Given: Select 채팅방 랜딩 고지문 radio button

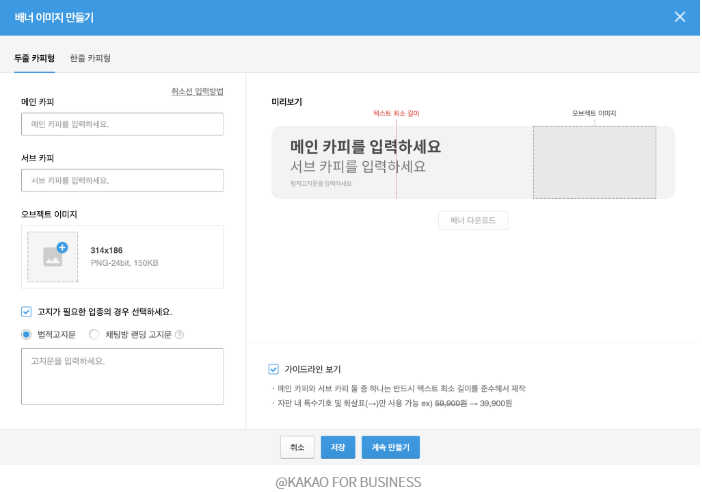Looking at the screenshot, I should pyautogui.click(x=94, y=334).
